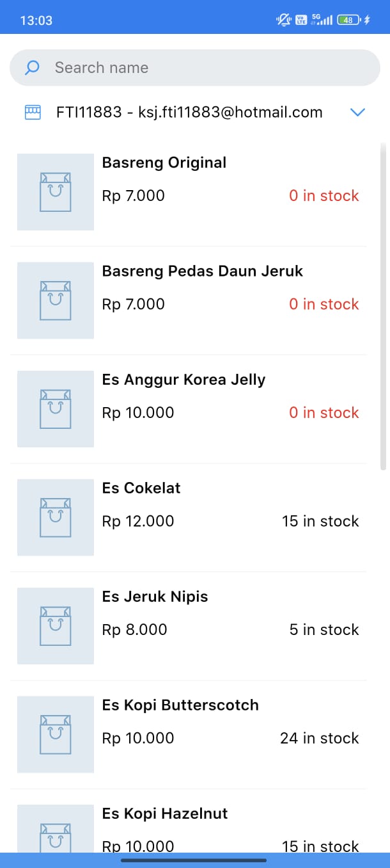Tap the Basreng Pedas Daun Jeruk bag icon
This screenshot has height=868, width=390.
coord(56,300)
